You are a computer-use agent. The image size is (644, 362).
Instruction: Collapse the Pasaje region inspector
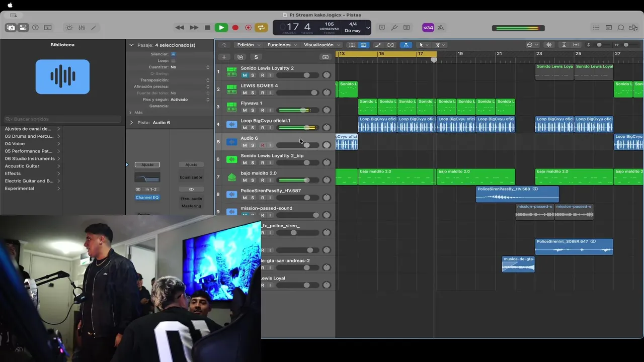click(131, 45)
